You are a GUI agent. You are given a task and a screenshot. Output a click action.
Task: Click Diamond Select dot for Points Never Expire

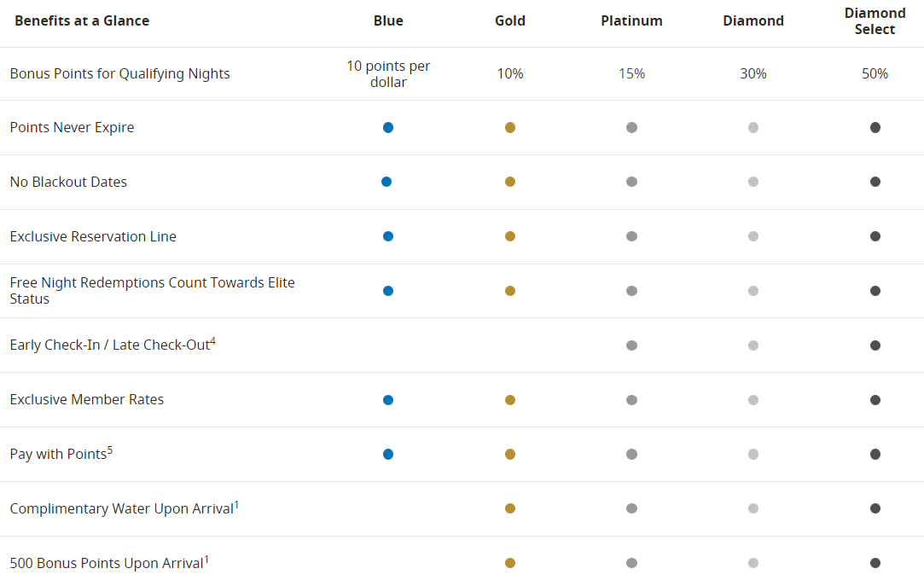coord(875,127)
